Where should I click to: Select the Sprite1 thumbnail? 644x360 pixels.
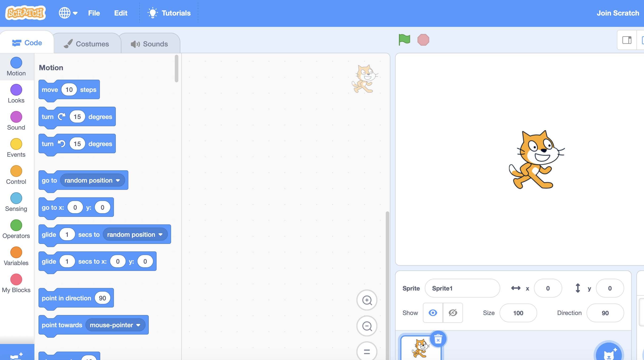click(421, 348)
